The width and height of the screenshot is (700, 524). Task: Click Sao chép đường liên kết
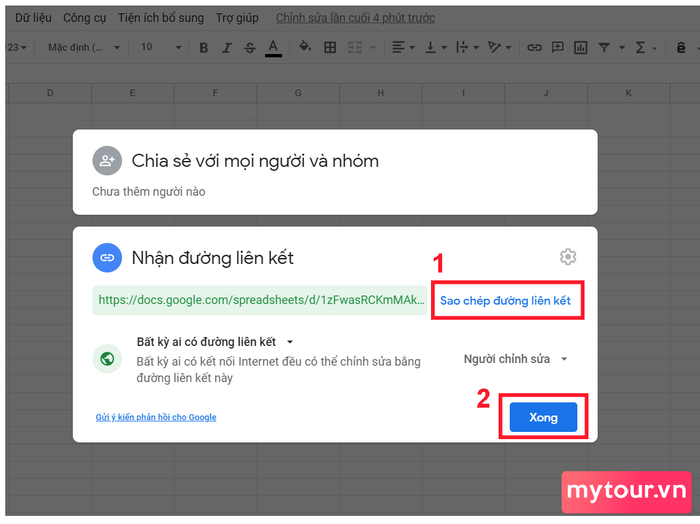(505, 300)
